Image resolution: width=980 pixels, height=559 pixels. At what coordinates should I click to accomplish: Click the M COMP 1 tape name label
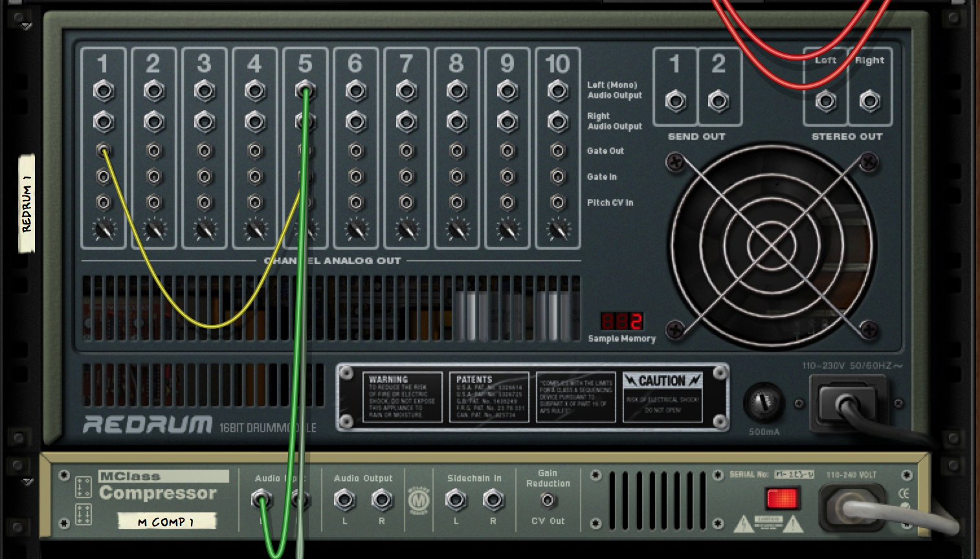point(166,521)
